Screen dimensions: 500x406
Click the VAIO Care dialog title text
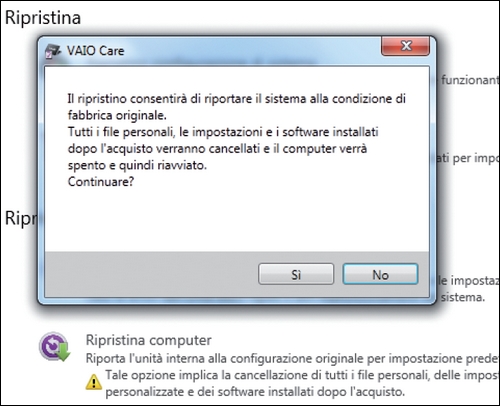point(95,51)
